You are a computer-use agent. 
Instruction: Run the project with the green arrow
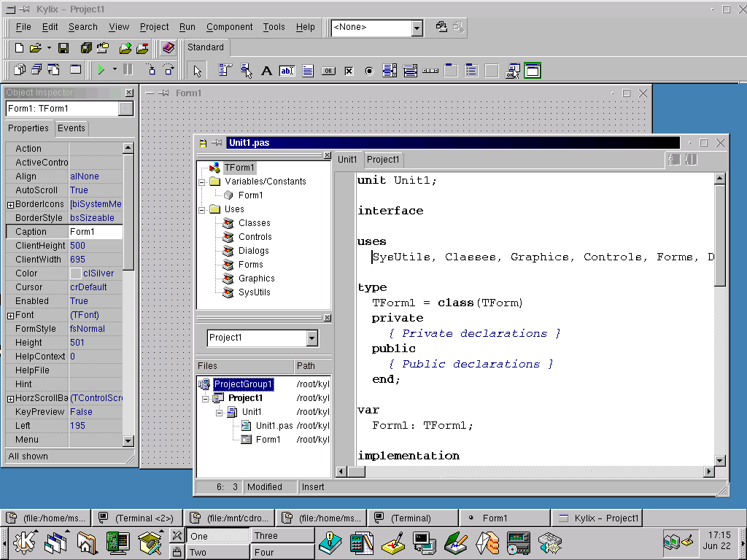point(101,69)
